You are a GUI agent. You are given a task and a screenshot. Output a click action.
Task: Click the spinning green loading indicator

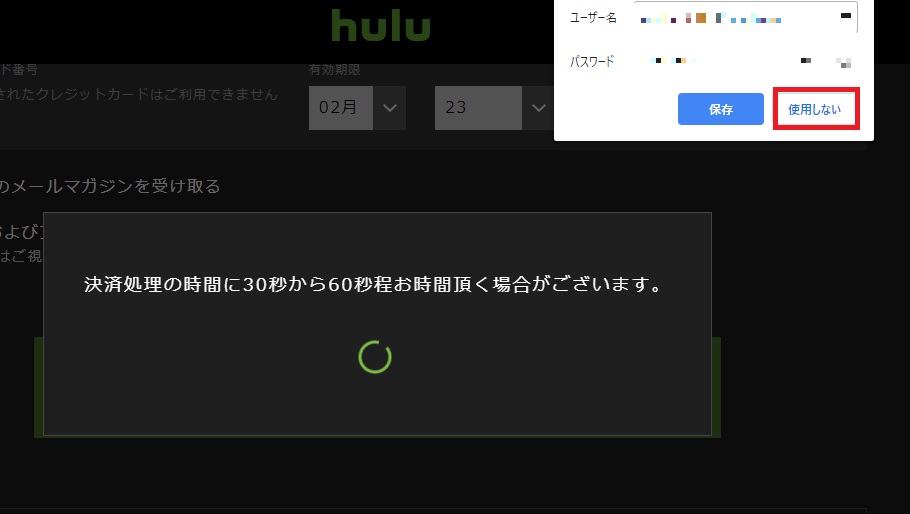pyautogui.click(x=375, y=357)
